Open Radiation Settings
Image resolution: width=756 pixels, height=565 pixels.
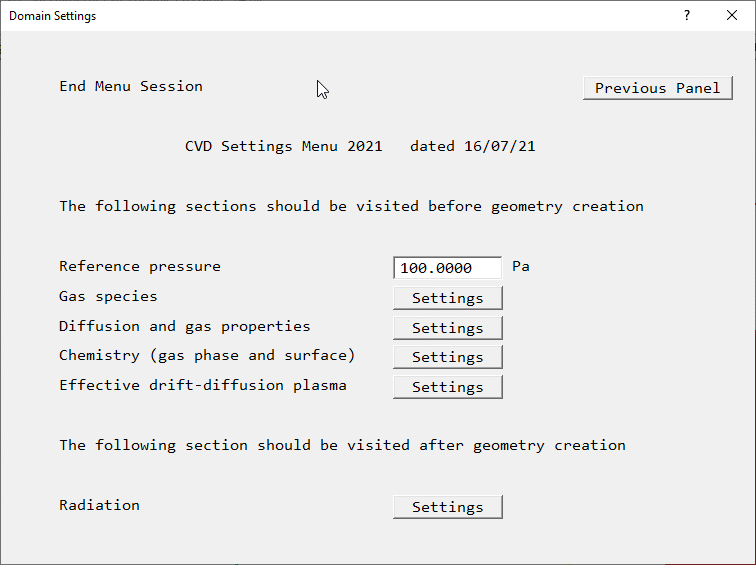(447, 507)
